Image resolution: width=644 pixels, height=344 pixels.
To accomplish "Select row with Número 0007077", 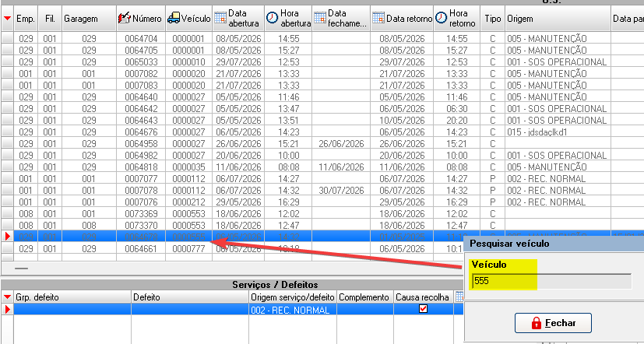I will [x=322, y=179].
